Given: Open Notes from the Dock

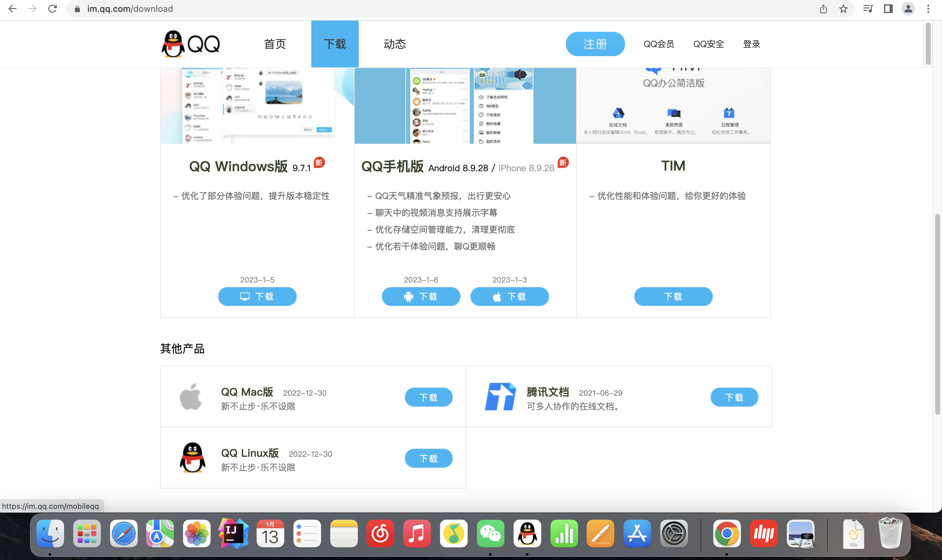Looking at the screenshot, I should 343,533.
